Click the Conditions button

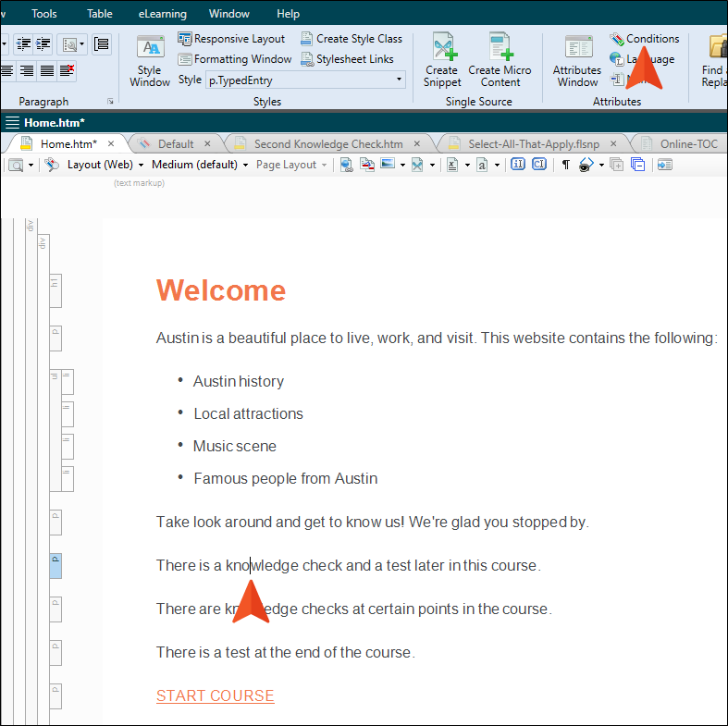645,39
